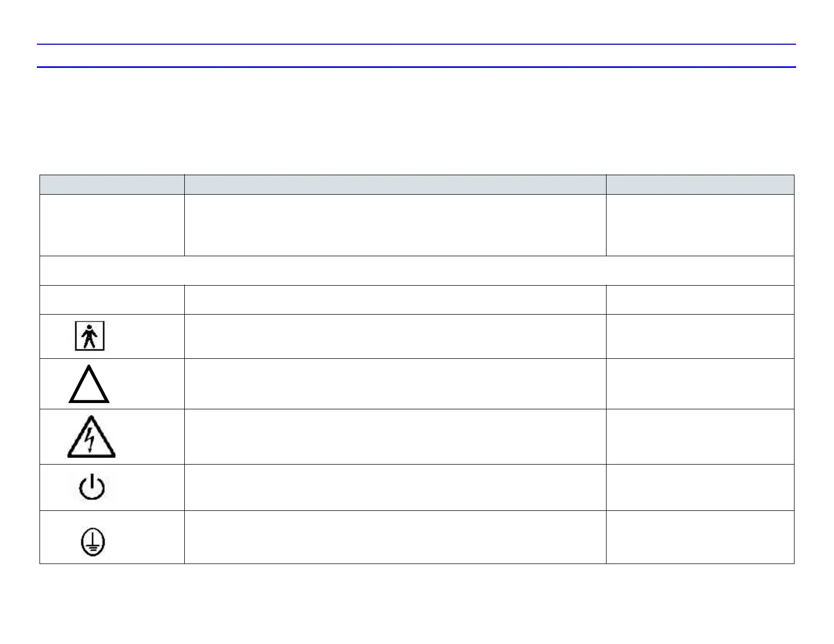Select the power standby symbol
Viewport: 834px width, 644px height.
coord(92,487)
